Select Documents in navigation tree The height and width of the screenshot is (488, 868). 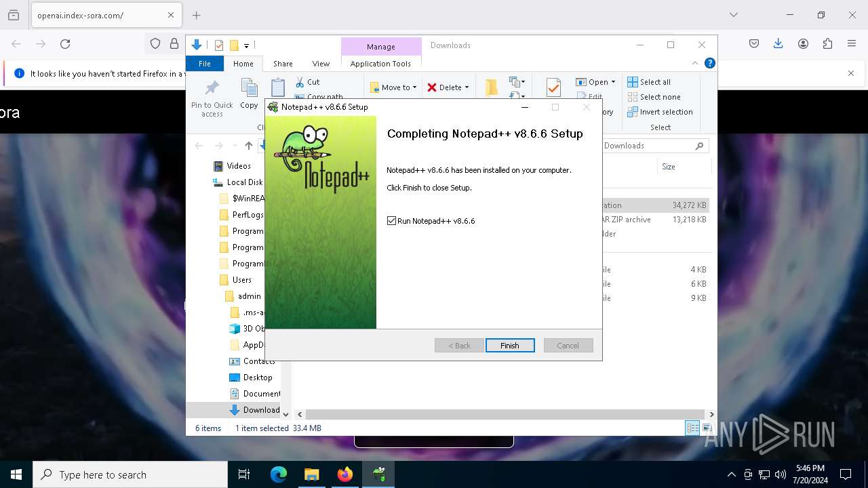[x=255, y=394]
